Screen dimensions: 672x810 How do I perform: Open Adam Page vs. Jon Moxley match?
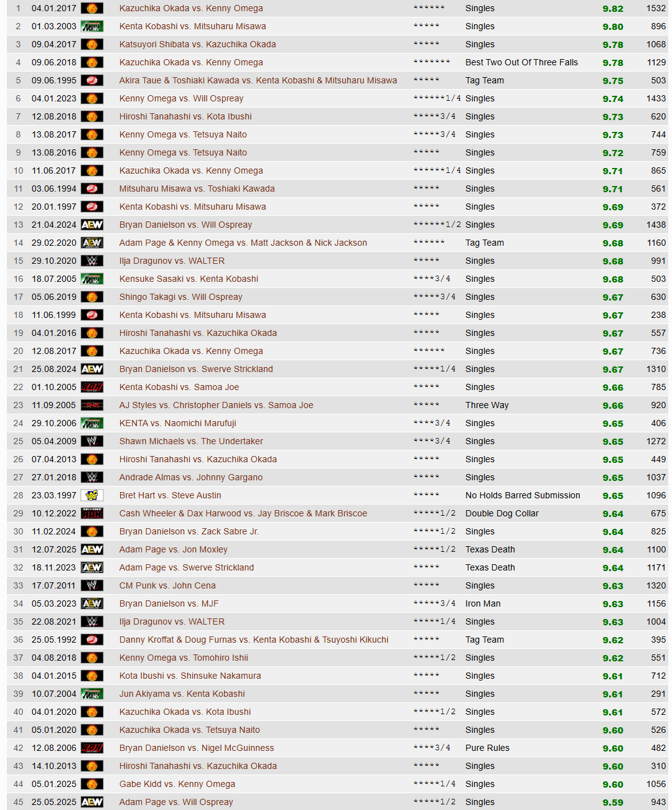point(174,550)
